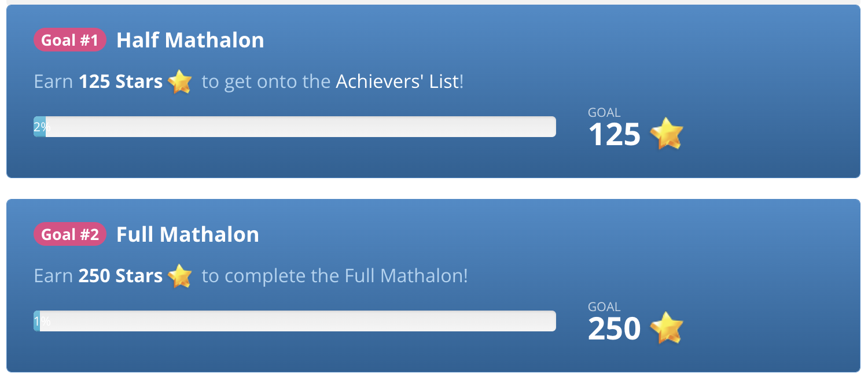Click the small star after "250 Stars"
The width and height of the screenshot is (868, 384).
180,276
